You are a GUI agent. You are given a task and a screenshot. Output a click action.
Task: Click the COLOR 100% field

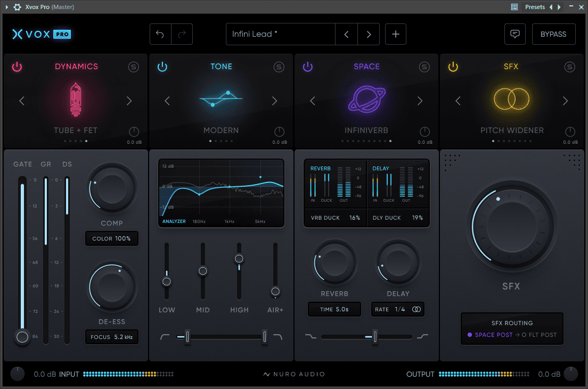point(112,238)
